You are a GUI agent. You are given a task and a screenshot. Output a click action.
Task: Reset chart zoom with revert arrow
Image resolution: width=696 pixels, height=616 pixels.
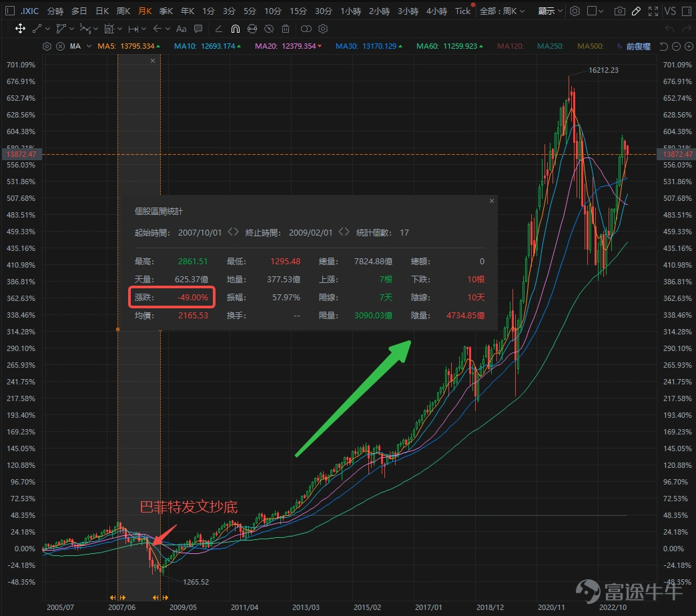coord(663,46)
